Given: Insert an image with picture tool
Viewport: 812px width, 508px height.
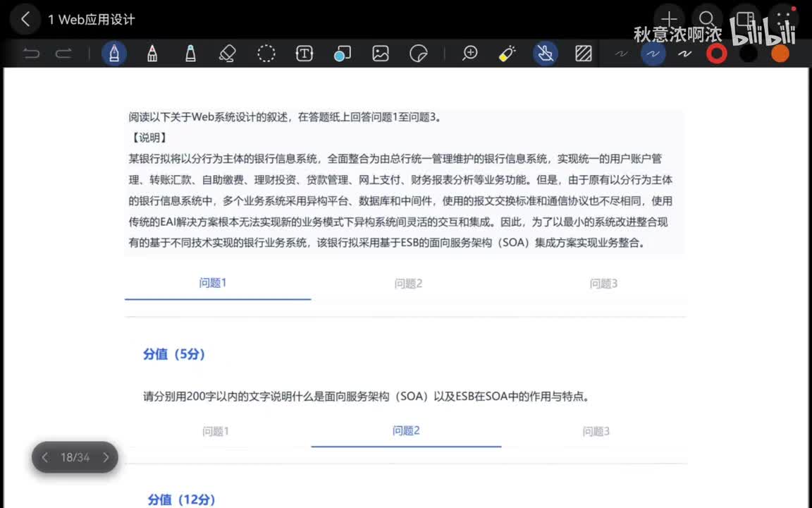Looking at the screenshot, I should coord(381,54).
